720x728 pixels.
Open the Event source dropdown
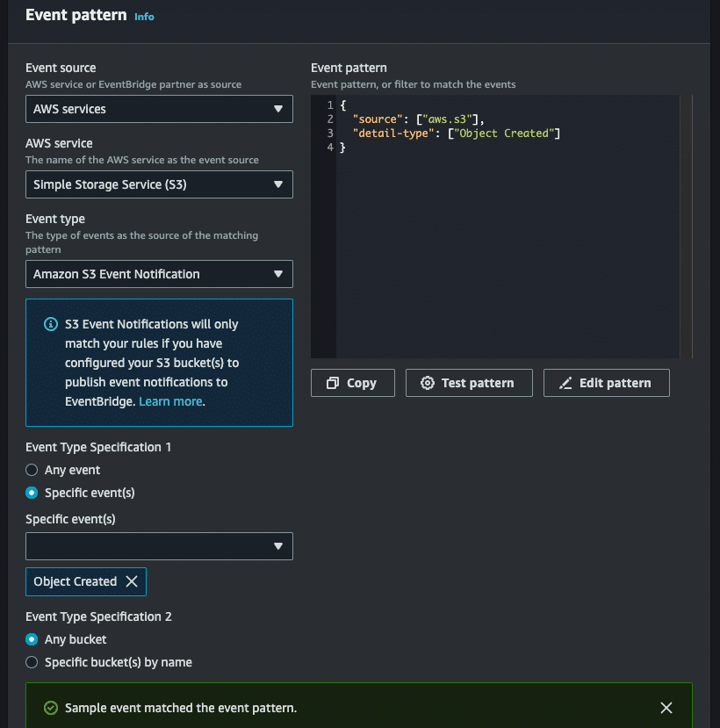[x=158, y=109]
